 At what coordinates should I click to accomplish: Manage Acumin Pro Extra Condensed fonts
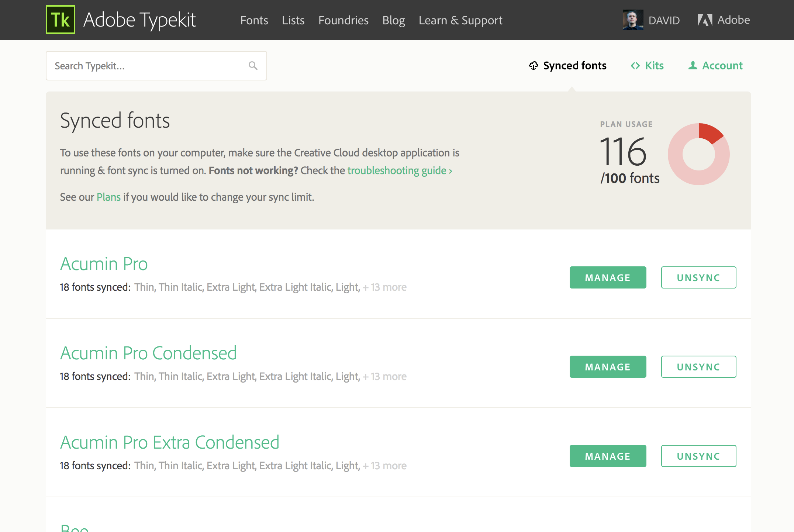tap(608, 456)
